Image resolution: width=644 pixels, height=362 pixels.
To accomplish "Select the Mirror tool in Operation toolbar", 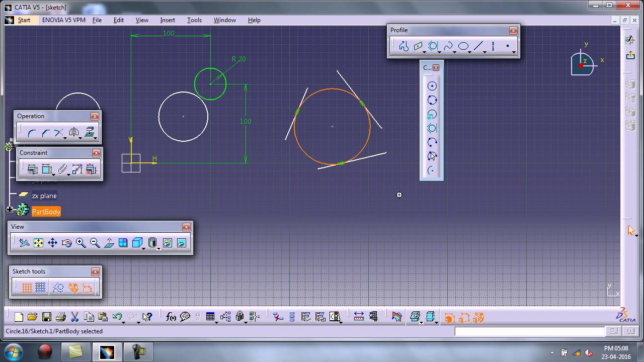I will point(74,133).
